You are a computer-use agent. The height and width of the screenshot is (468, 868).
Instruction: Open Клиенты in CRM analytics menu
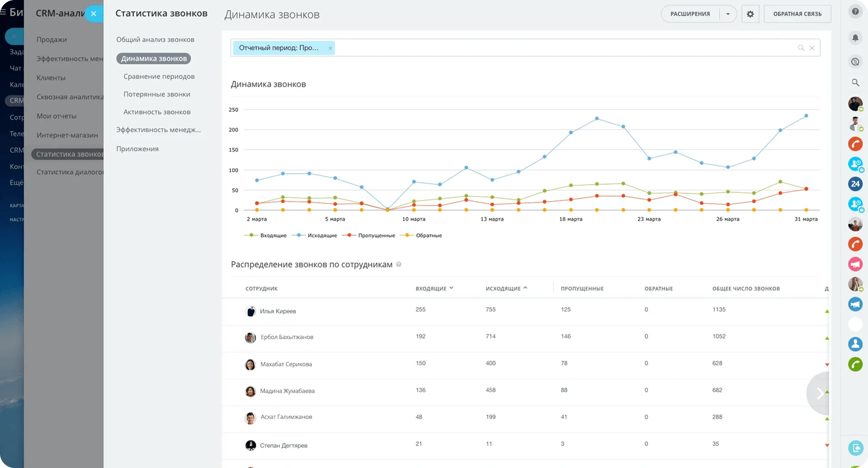(51, 78)
